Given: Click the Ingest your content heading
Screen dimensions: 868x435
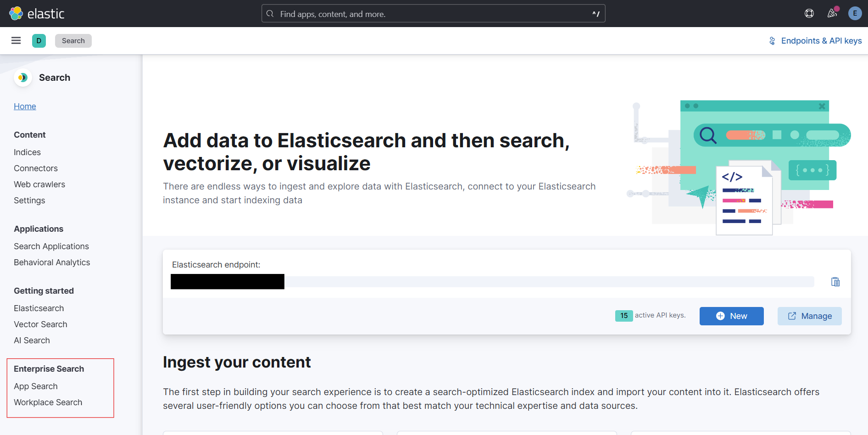Looking at the screenshot, I should click(x=237, y=362).
